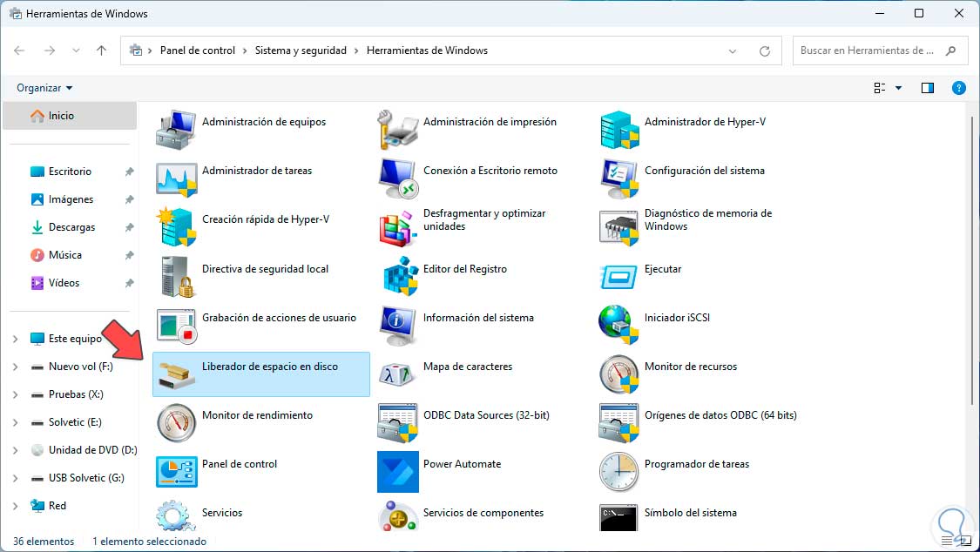Switch to details view in status bar

tap(948, 541)
